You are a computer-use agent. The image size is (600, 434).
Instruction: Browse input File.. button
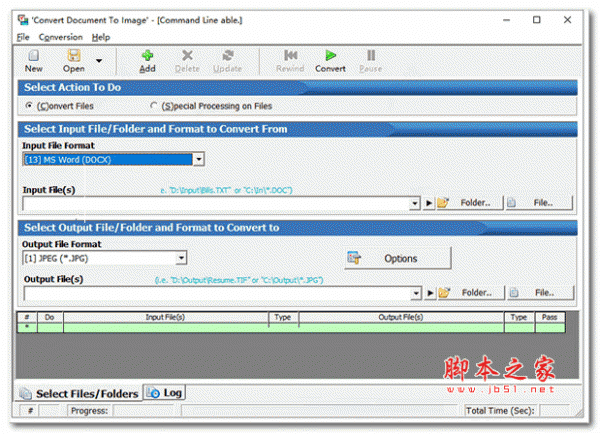tap(538, 203)
